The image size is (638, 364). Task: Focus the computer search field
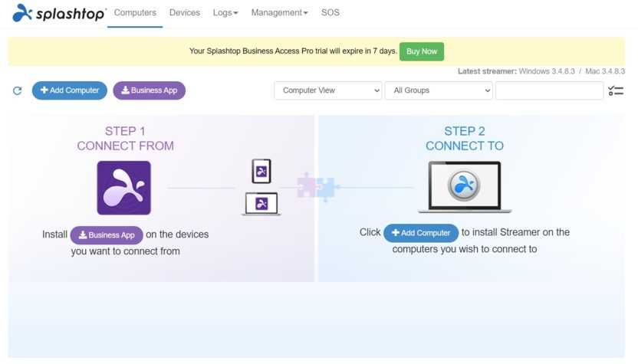549,90
